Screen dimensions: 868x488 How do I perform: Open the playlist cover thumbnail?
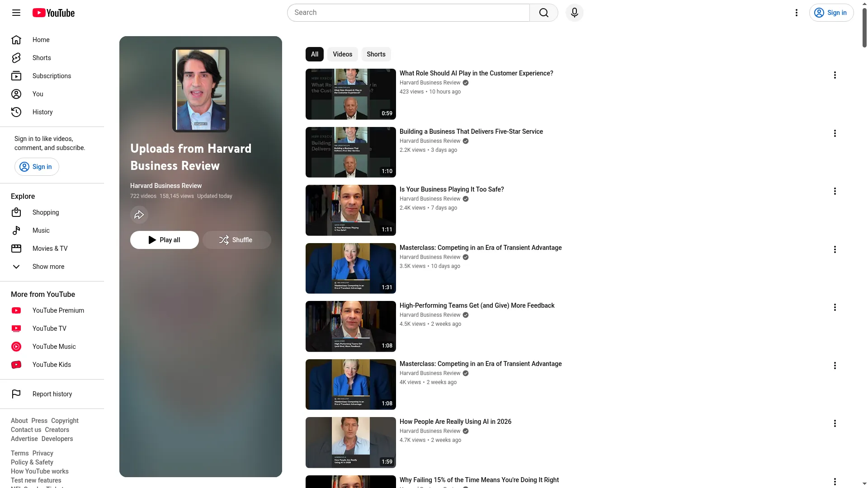coord(201,89)
